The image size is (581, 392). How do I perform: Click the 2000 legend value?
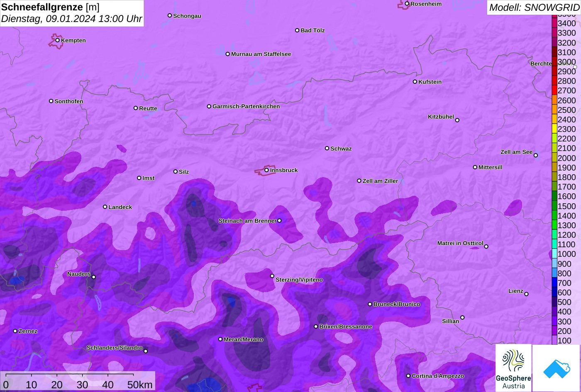tap(567, 158)
